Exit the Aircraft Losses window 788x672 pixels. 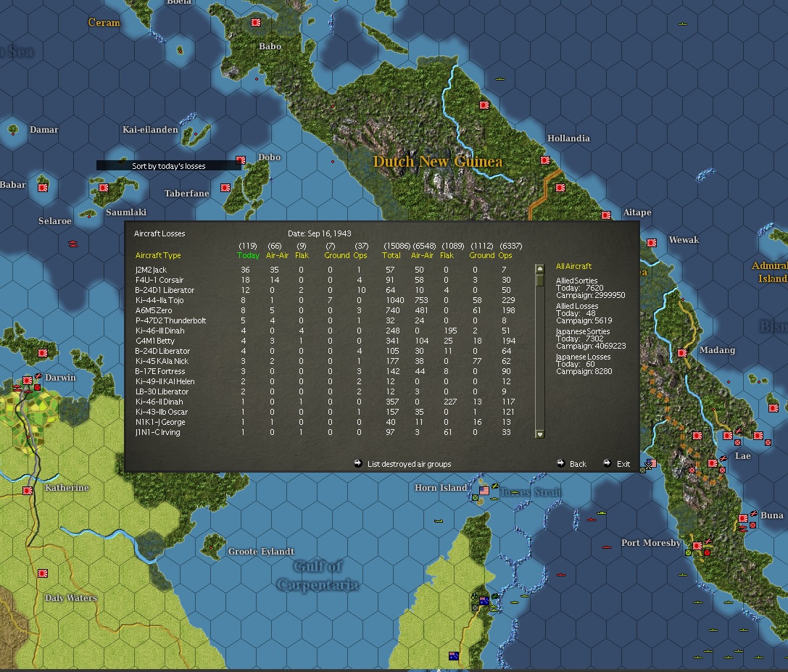click(x=623, y=464)
